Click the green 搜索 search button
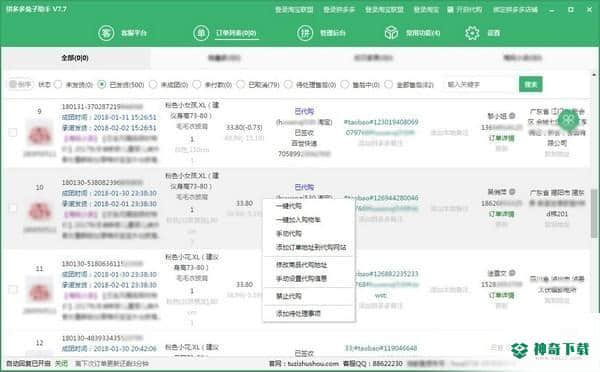The width and height of the screenshot is (600, 372). coord(531,84)
